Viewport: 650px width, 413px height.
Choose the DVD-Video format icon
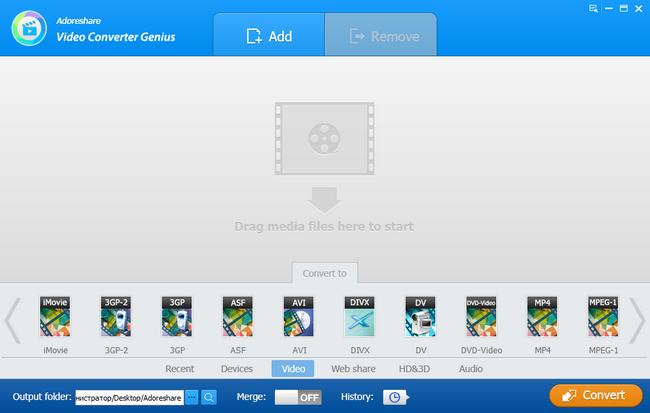pyautogui.click(x=481, y=316)
